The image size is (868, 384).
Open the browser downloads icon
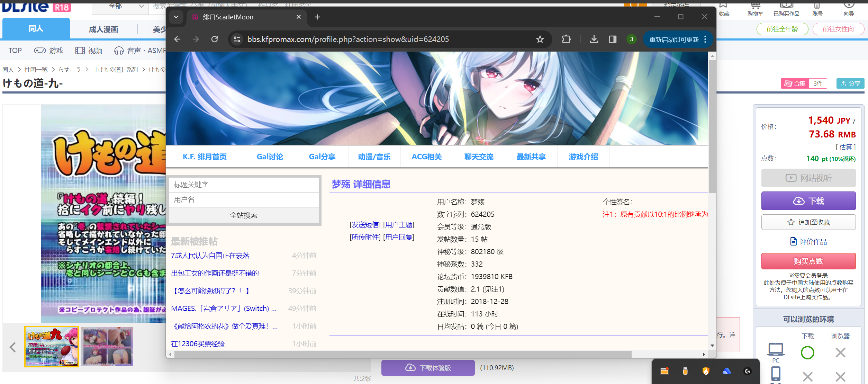594,39
